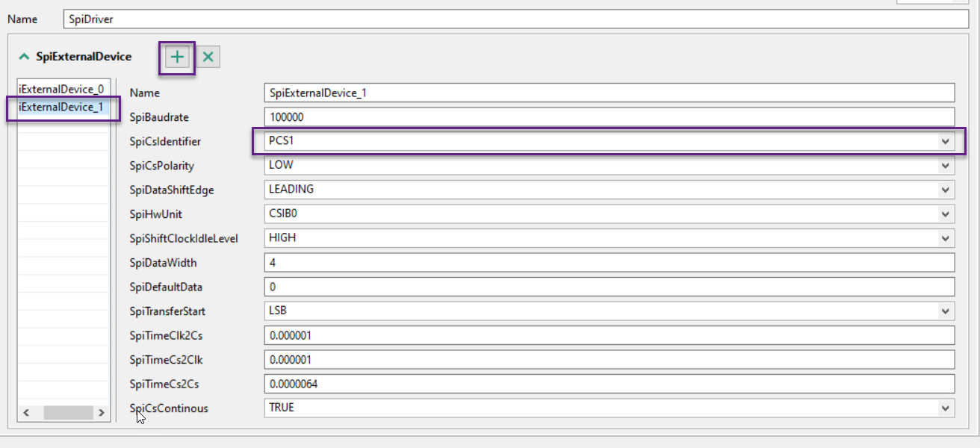The height and width of the screenshot is (448, 980).
Task: Expand the SpiDataShiftEdge LEADING dropdown
Action: click(x=946, y=190)
